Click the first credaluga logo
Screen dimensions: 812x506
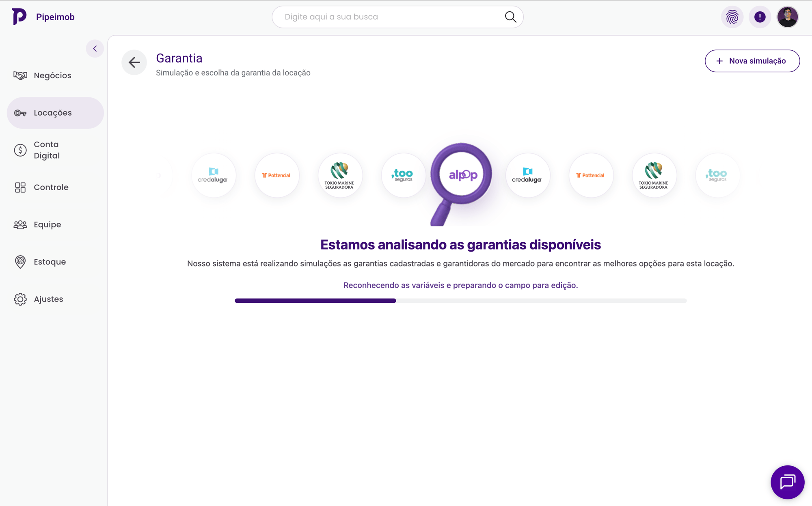214,175
